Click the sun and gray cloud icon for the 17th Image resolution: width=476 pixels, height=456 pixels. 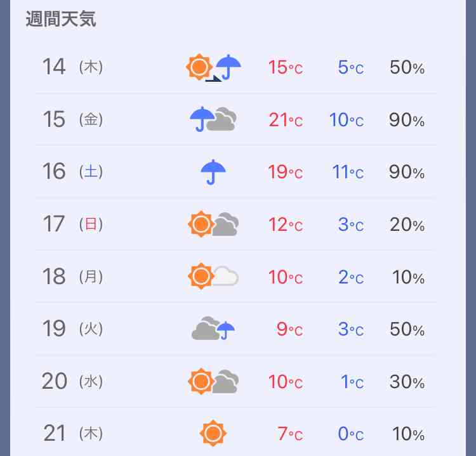213,225
